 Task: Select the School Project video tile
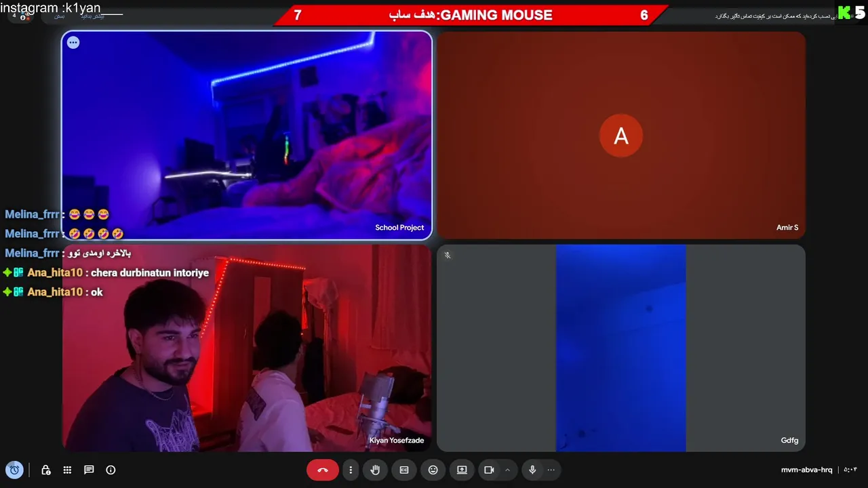tap(247, 136)
